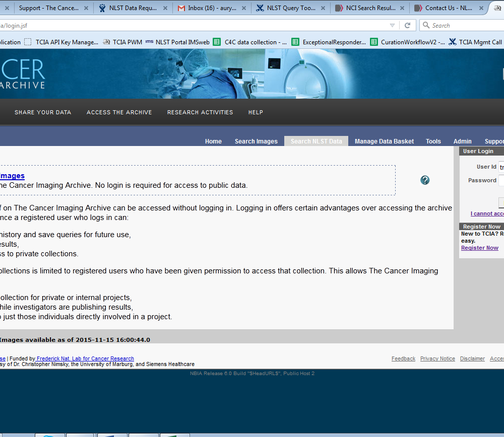504x437 pixels.
Task: Close the Gmail Inbox tab
Action: [244, 9]
